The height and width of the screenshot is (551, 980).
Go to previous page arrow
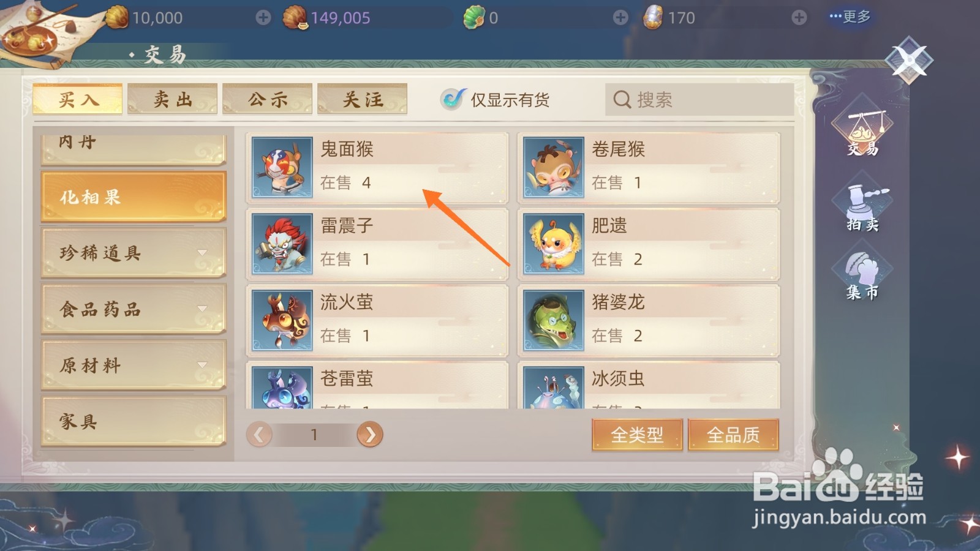pyautogui.click(x=259, y=435)
